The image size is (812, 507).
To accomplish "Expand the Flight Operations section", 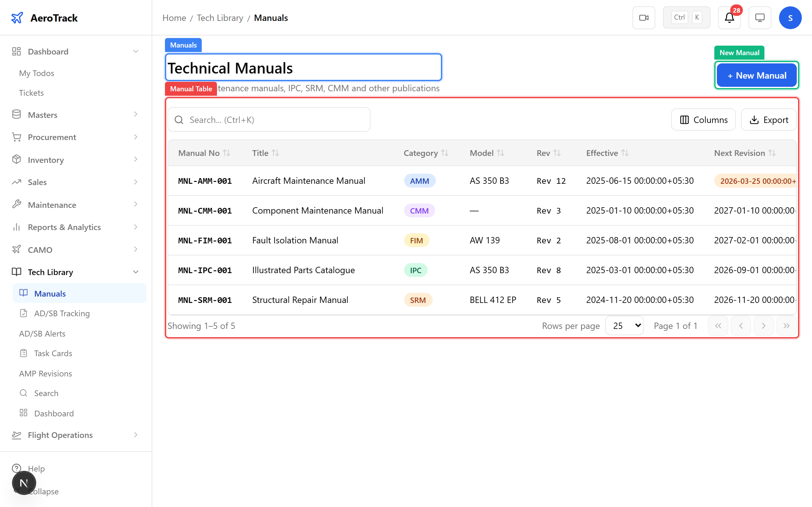I will (x=135, y=434).
